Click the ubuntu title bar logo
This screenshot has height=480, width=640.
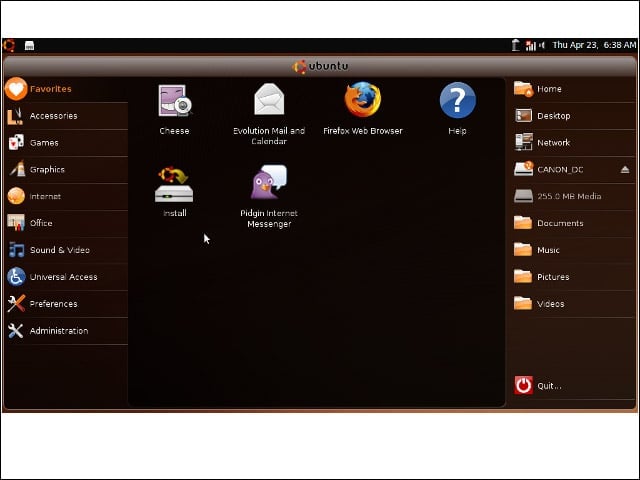coord(320,66)
